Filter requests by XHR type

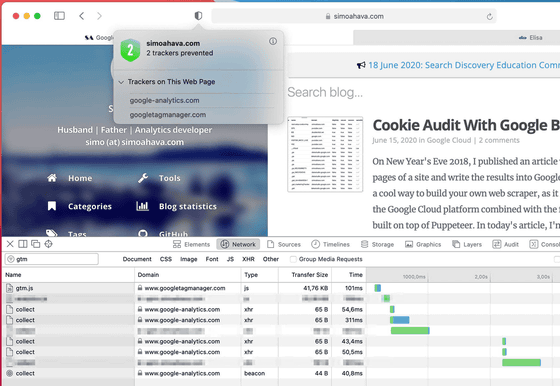(248, 259)
